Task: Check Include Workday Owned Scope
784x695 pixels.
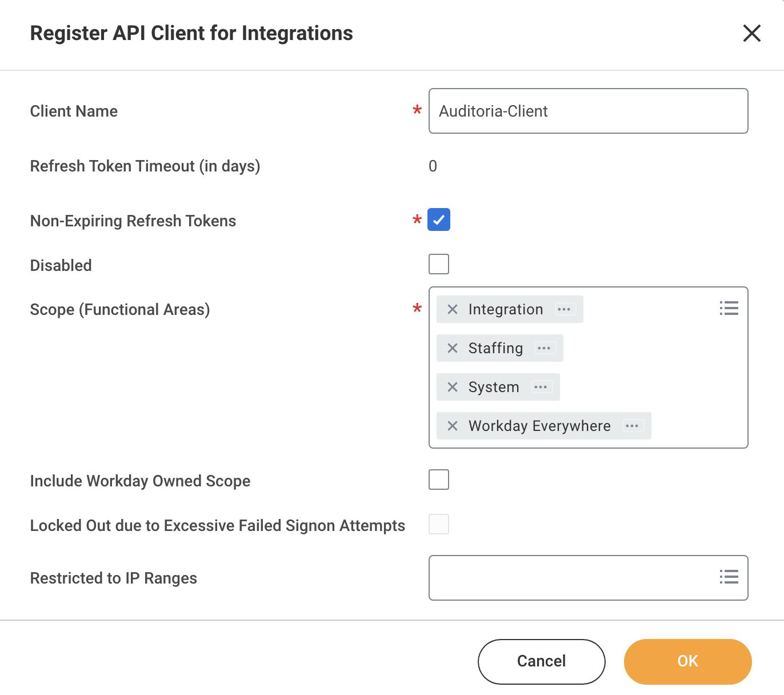Action: (x=438, y=480)
